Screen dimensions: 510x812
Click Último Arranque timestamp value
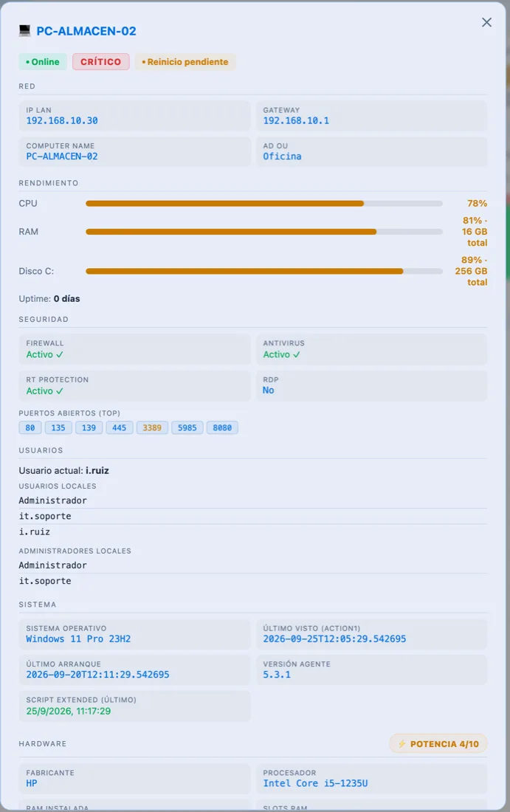[98, 675]
